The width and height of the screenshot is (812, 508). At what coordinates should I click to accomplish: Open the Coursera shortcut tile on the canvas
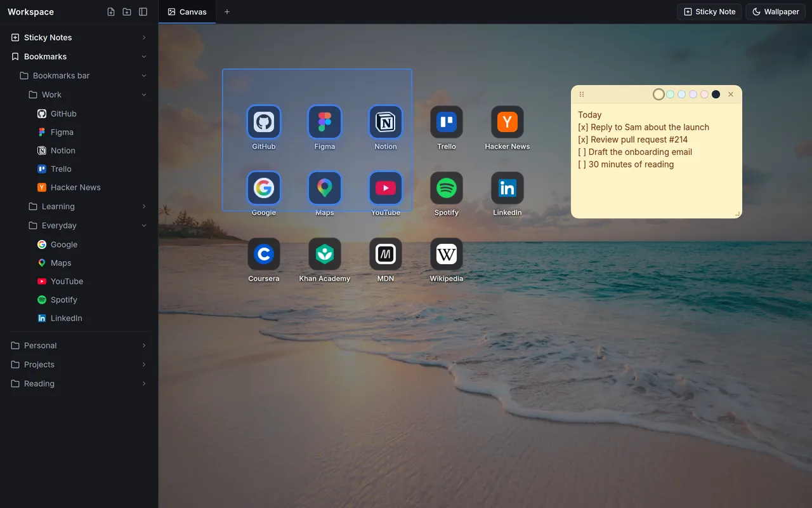click(x=264, y=254)
